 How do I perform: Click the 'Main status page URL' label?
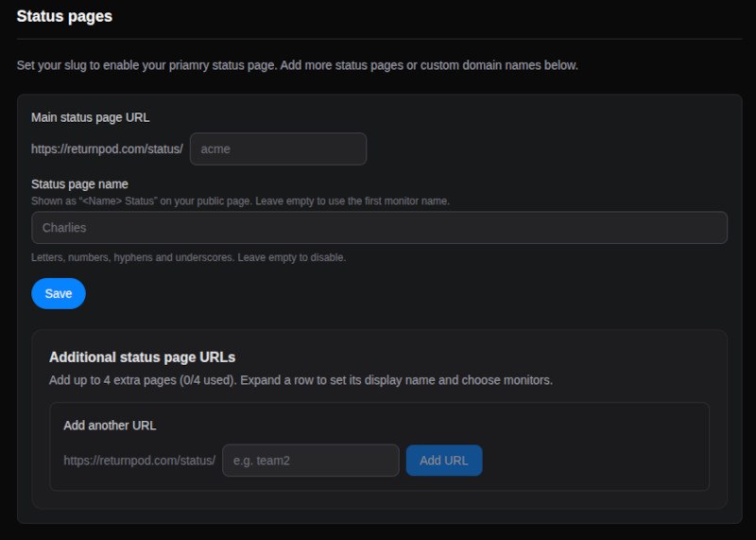point(90,117)
